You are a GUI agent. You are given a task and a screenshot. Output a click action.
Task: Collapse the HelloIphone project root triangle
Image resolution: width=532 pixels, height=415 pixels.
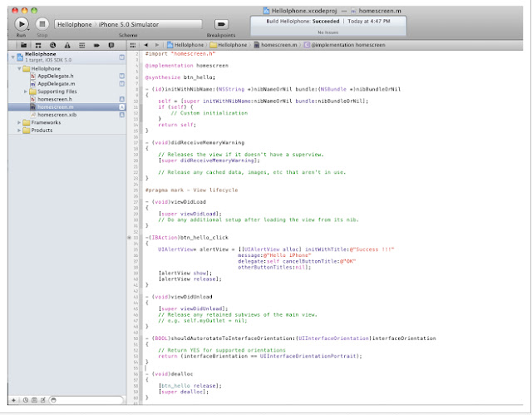click(x=13, y=57)
